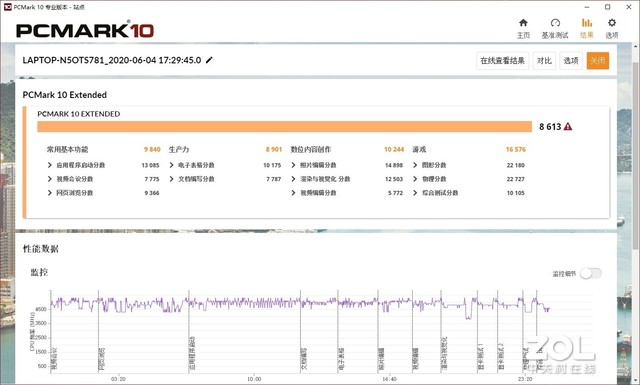Click the 应用程序启动 marker line in the chart
Screen dimensions: 640x385
point(189,331)
